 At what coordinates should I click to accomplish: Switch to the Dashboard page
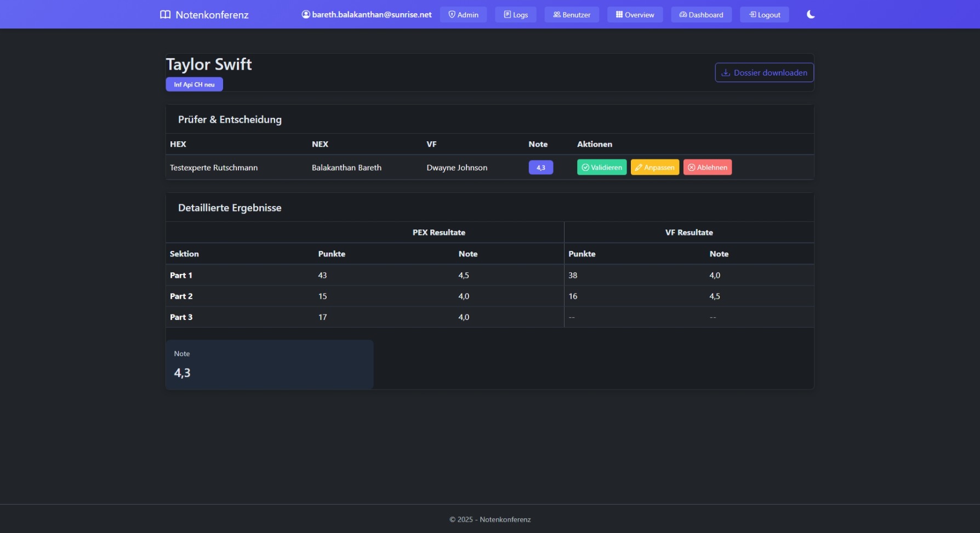(x=701, y=15)
